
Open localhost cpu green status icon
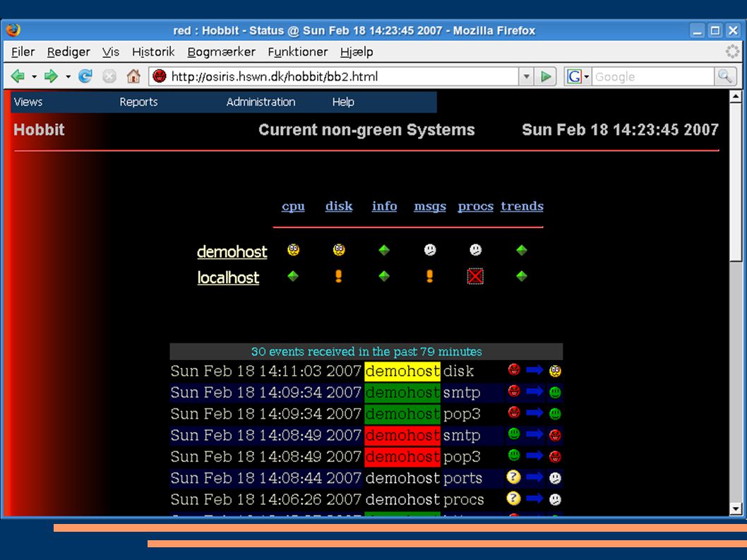point(293,276)
